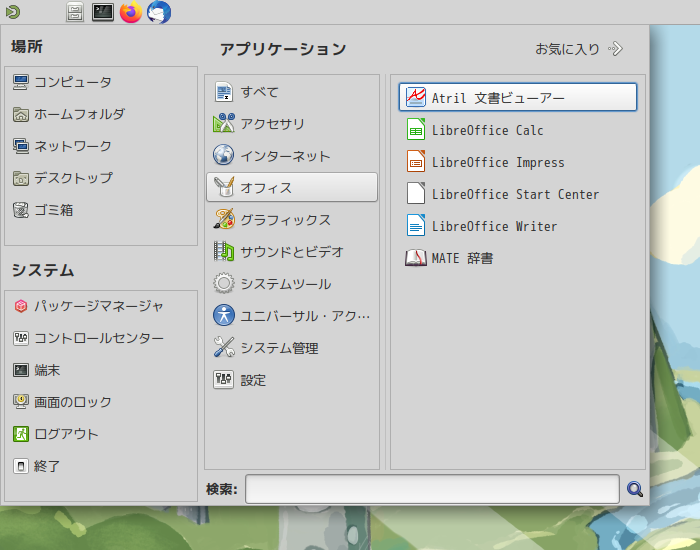The height and width of the screenshot is (550, 700).
Task: Select the システムツール category
Action: click(292, 283)
